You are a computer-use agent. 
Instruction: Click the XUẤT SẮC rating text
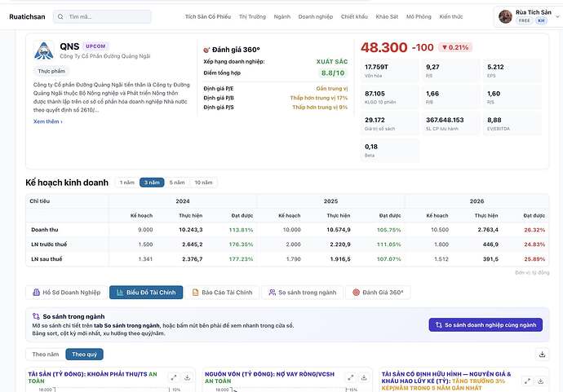pyautogui.click(x=332, y=62)
